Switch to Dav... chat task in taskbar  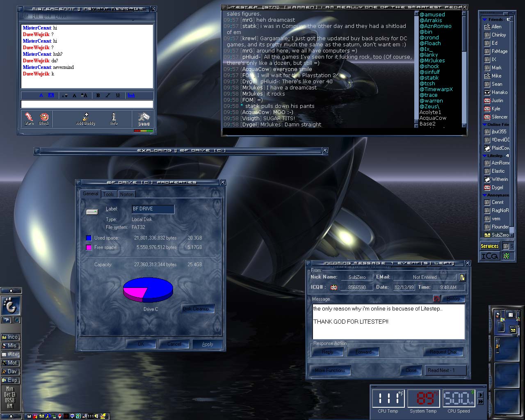11,372
